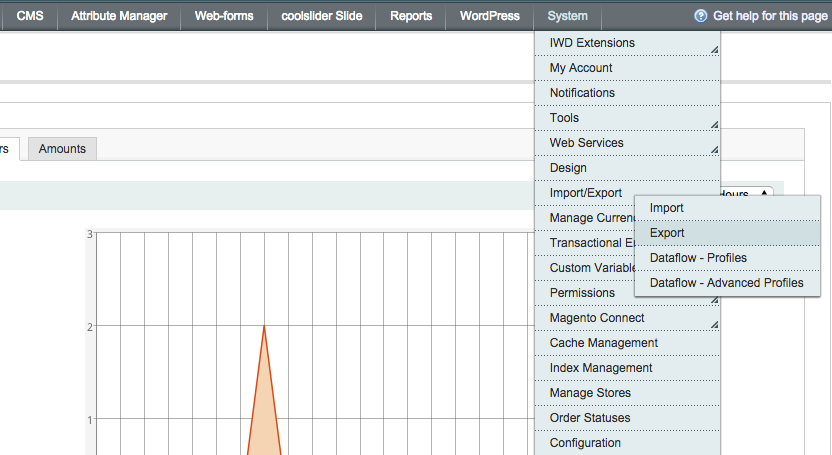Click the help question mark icon
The height and width of the screenshot is (455, 832).
point(700,16)
